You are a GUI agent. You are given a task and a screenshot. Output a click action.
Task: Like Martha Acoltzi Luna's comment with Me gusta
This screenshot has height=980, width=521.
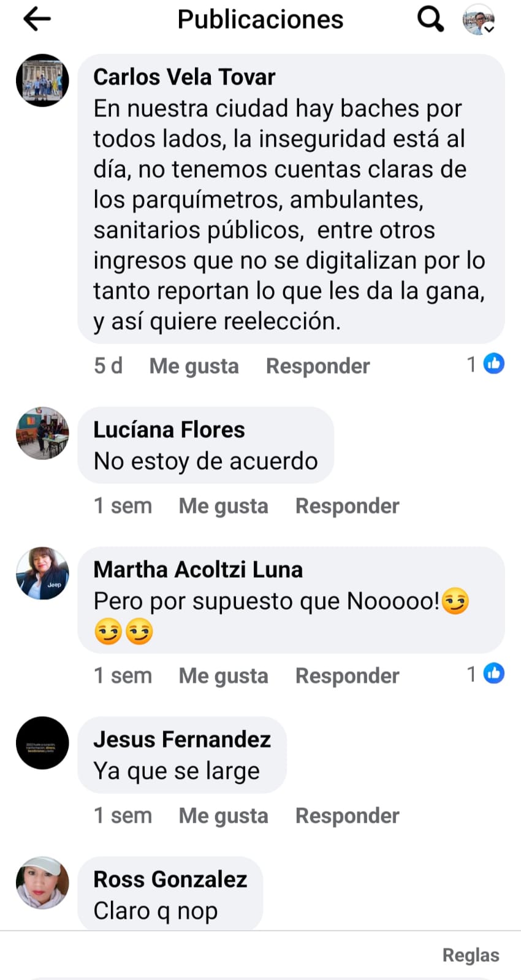pyautogui.click(x=223, y=676)
